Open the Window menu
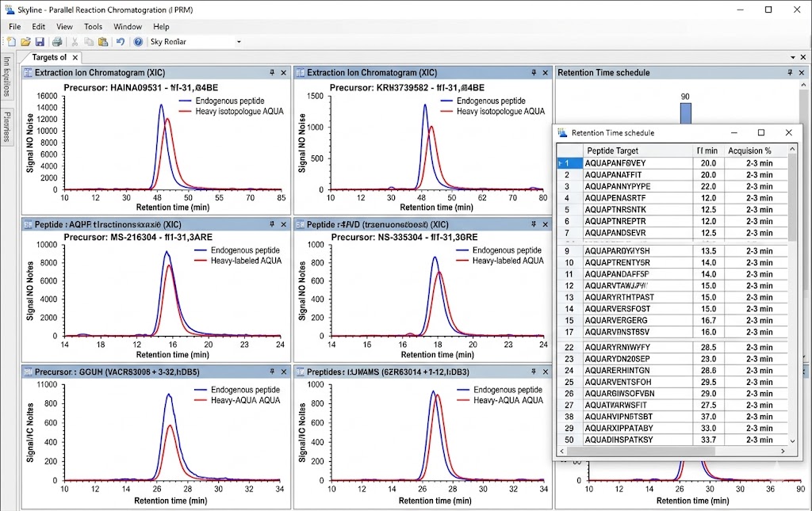This screenshot has width=812, height=511. tap(128, 26)
